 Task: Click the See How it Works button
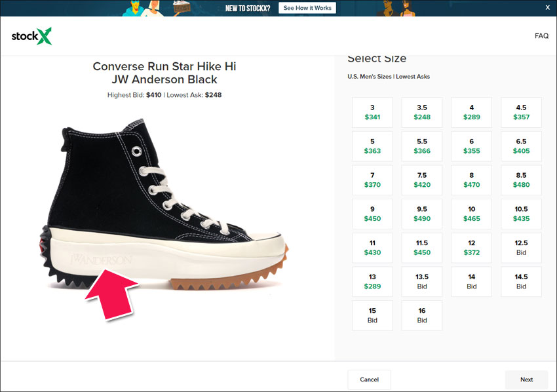coord(307,8)
